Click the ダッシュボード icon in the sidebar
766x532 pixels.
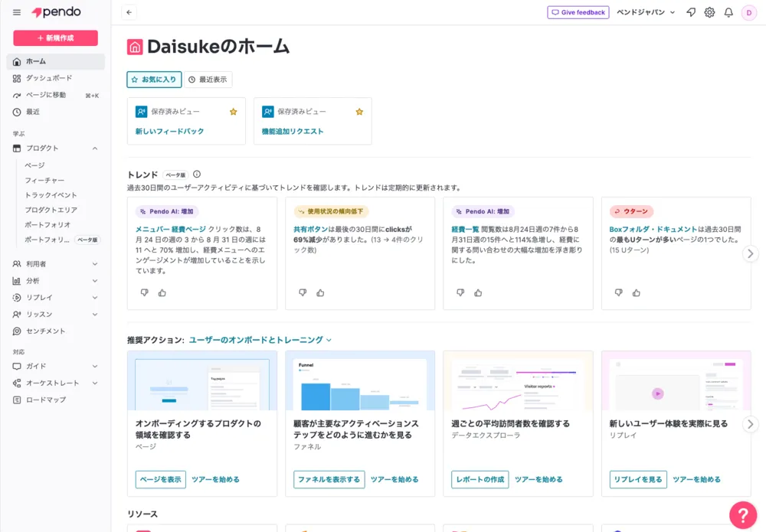coord(17,77)
